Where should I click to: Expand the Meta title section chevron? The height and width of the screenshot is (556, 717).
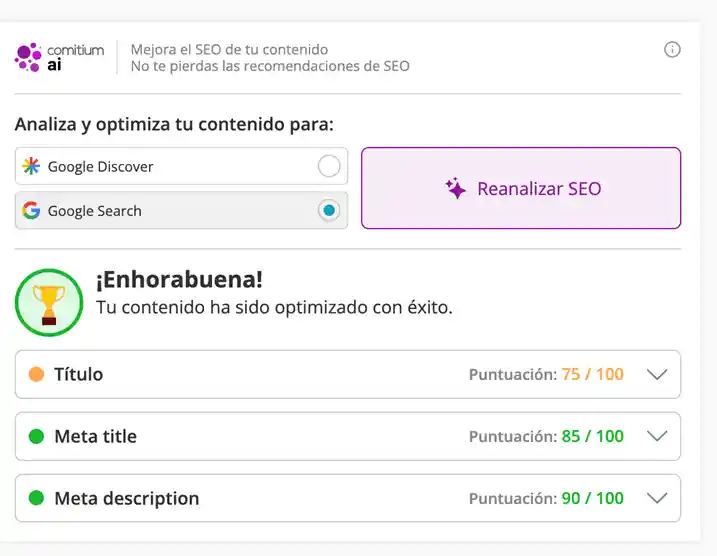(656, 437)
